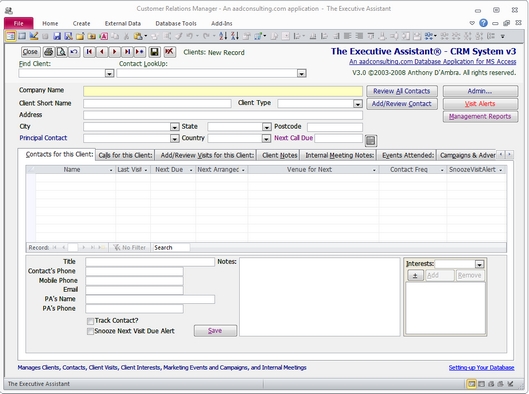Open the File ribbon tab
The height and width of the screenshot is (394, 529).
click(19, 23)
